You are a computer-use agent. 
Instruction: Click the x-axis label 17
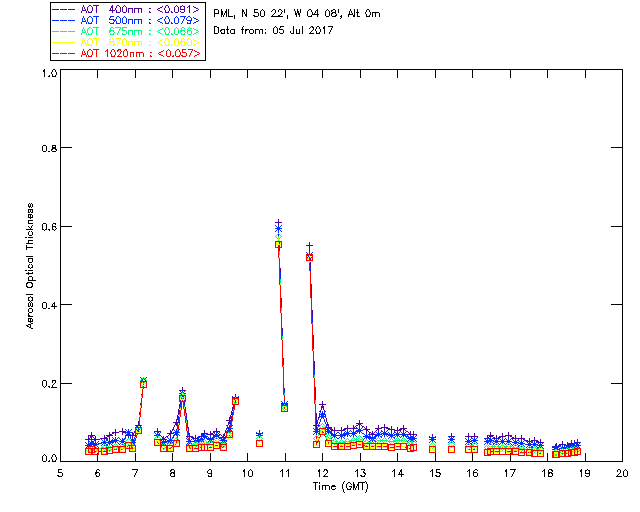point(510,473)
